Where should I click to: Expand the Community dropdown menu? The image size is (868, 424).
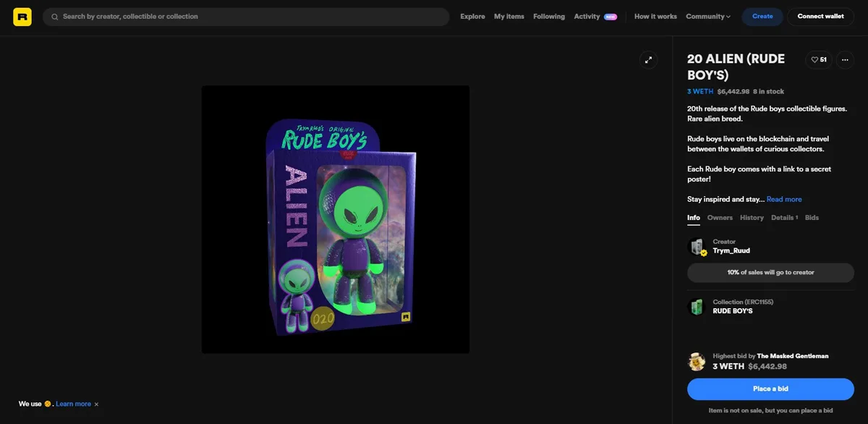(x=708, y=17)
